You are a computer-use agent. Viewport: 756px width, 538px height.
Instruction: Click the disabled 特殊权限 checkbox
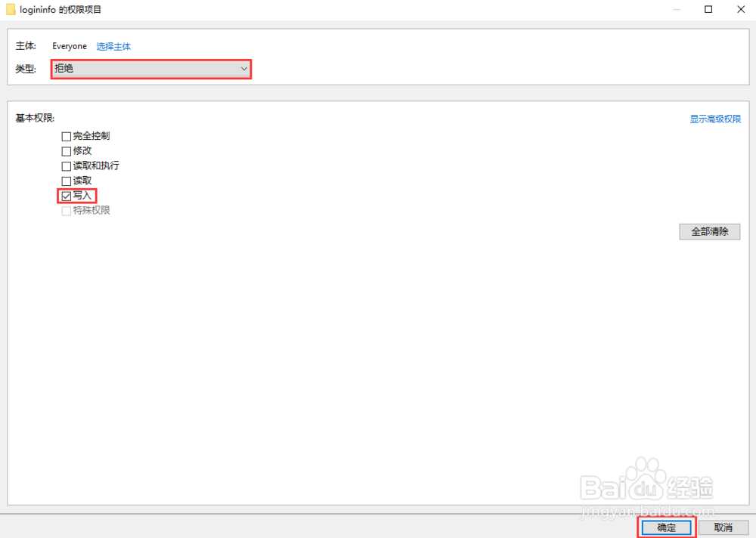click(67, 211)
